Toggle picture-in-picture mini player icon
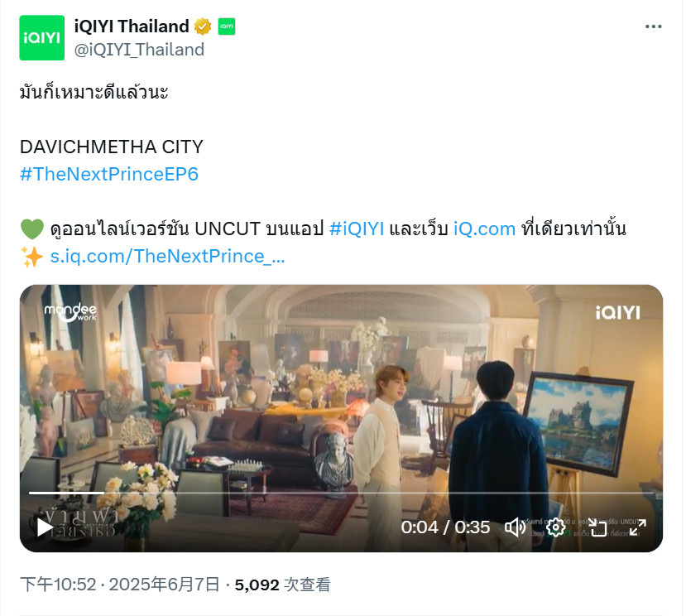The width and height of the screenshot is (686, 616). [597, 527]
